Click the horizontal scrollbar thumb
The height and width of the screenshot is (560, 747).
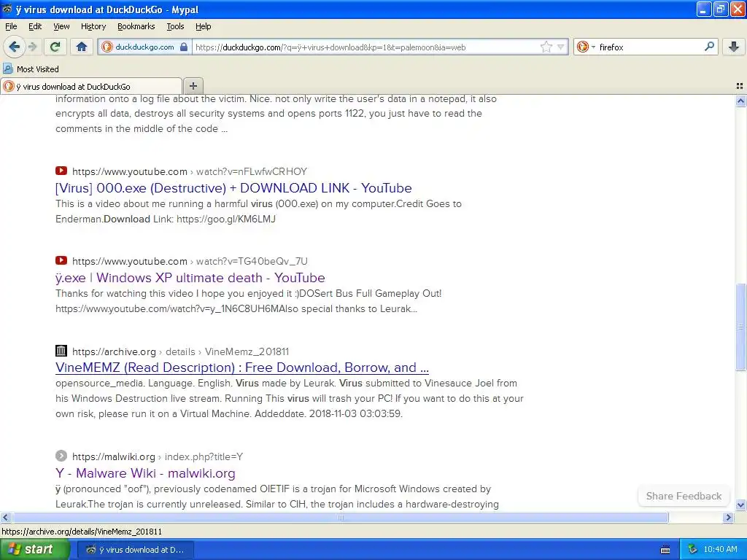pos(340,517)
